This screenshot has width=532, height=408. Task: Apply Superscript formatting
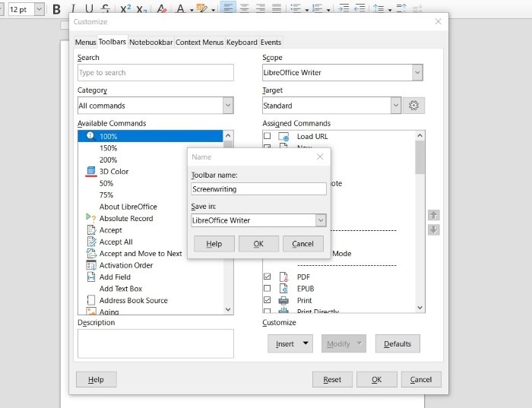pyautogui.click(x=125, y=9)
